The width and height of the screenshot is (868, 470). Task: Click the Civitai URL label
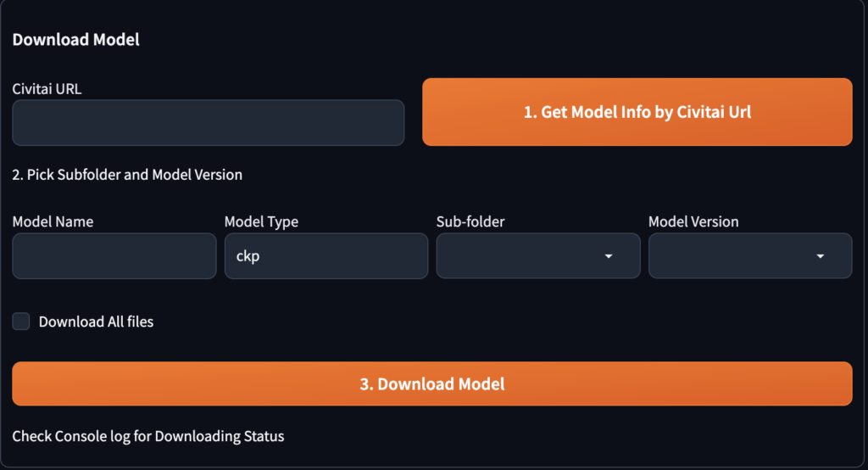pos(47,88)
